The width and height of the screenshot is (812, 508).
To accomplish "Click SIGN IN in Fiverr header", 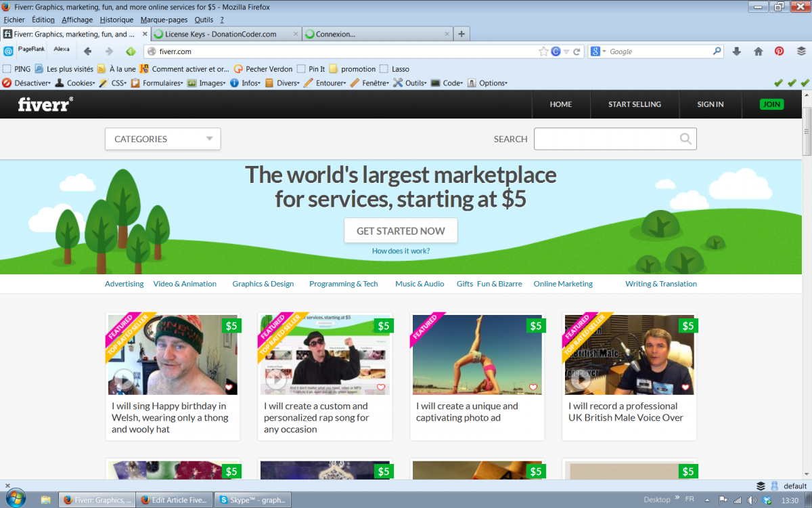I will [x=710, y=104].
